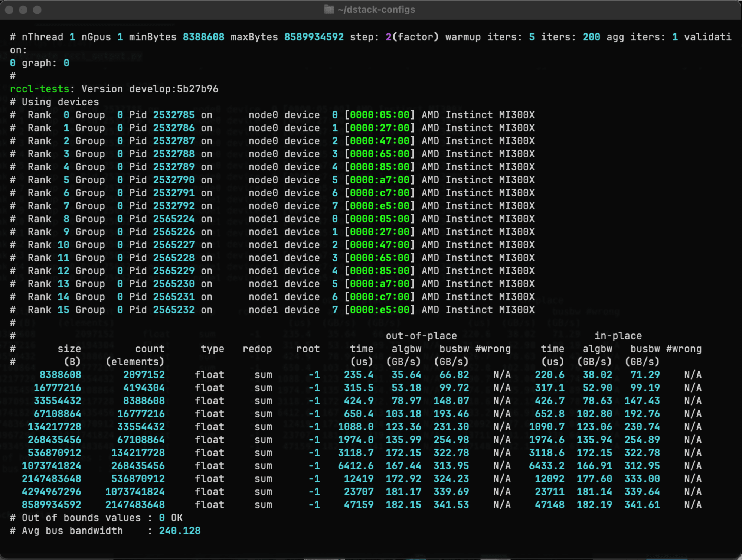Click Pid 2532792 on Rank 7 row

pos(174,206)
